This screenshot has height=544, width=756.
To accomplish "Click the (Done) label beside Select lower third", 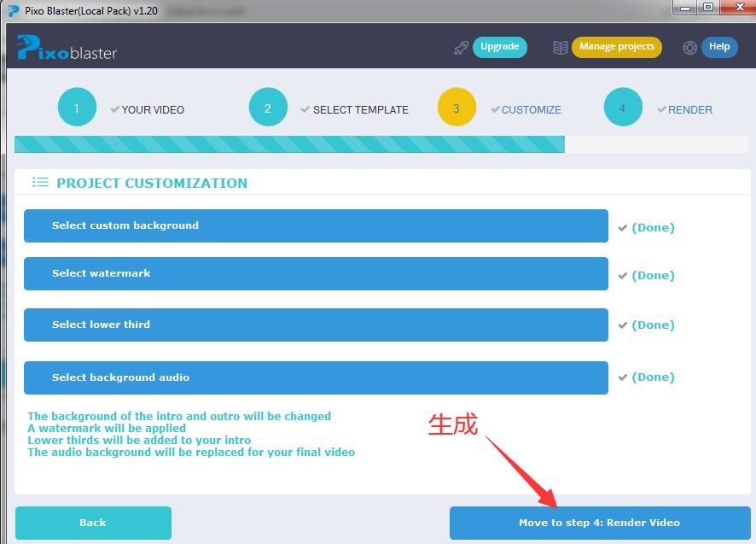I will coord(653,325).
